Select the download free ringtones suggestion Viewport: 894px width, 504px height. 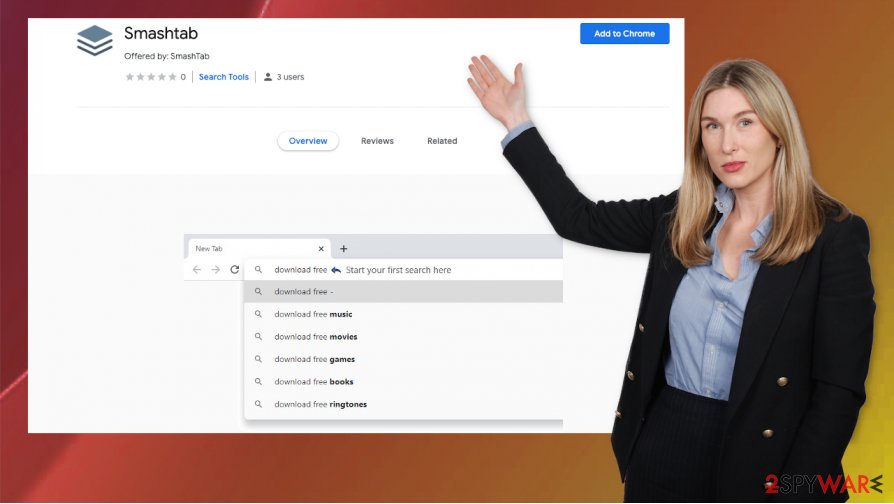[x=404, y=404]
